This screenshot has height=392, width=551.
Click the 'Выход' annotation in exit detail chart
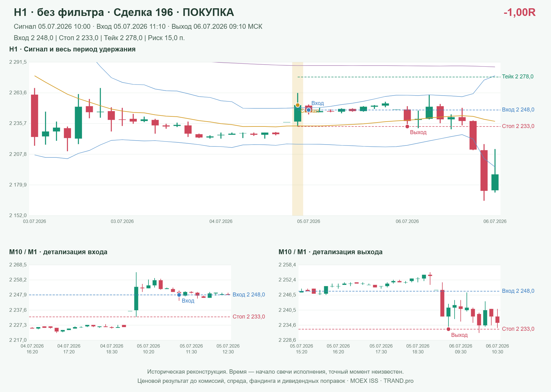coord(459,335)
